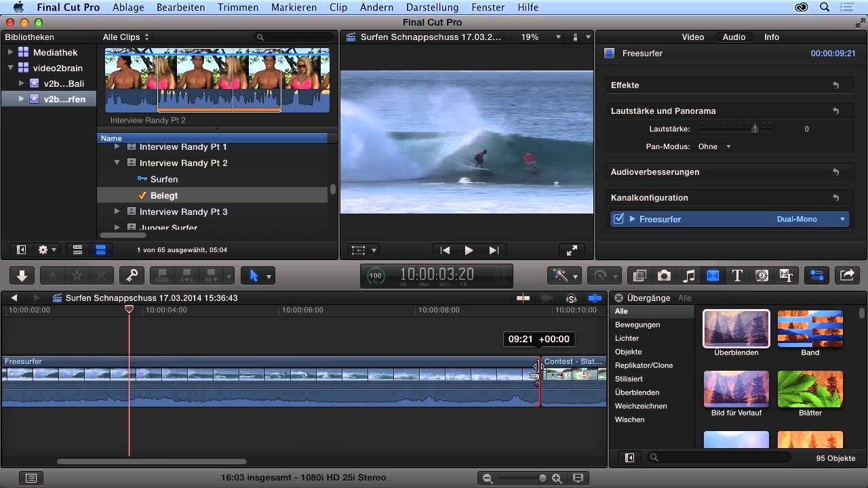Image resolution: width=868 pixels, height=488 pixels.
Task: Switch to the Video inspector tab
Action: pos(693,37)
